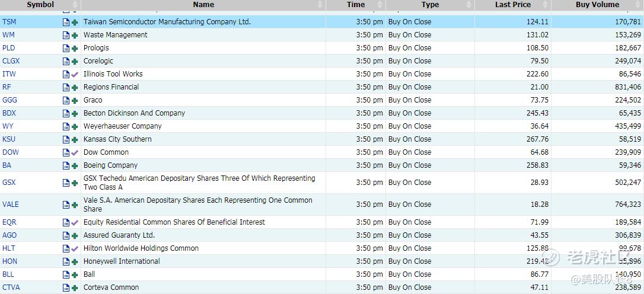Screen dimensions: 644x294
Task: Open the document icon in the AGO row
Action: pyautogui.click(x=66, y=236)
